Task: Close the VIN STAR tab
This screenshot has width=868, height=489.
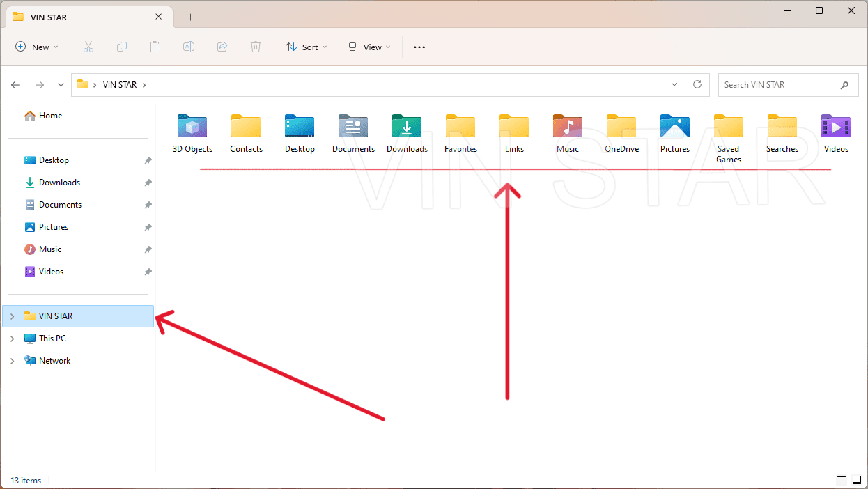Action: coord(160,17)
